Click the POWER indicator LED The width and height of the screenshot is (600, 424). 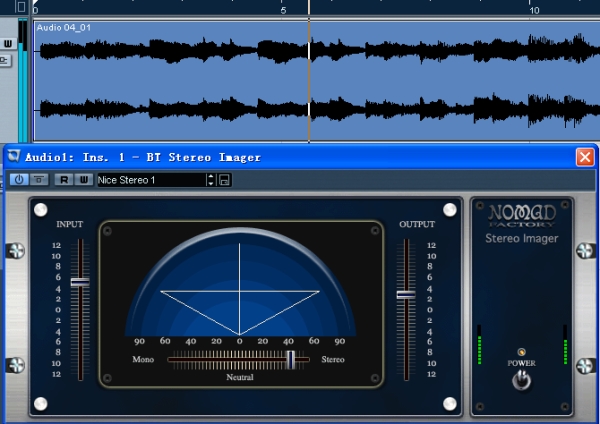tap(521, 352)
